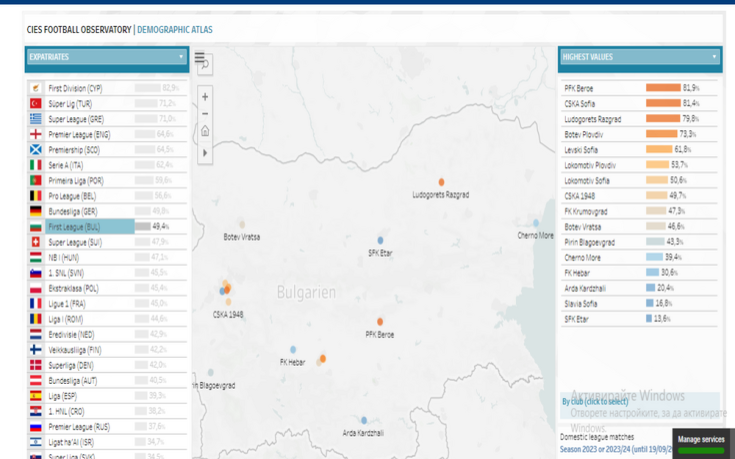
Task: Click SFK Etar map marker
Action: click(x=380, y=241)
